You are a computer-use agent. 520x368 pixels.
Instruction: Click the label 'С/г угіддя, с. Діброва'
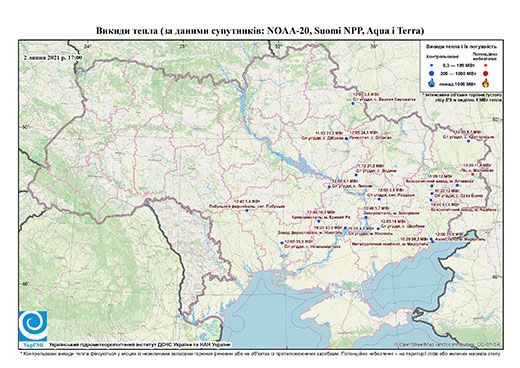(322, 137)
